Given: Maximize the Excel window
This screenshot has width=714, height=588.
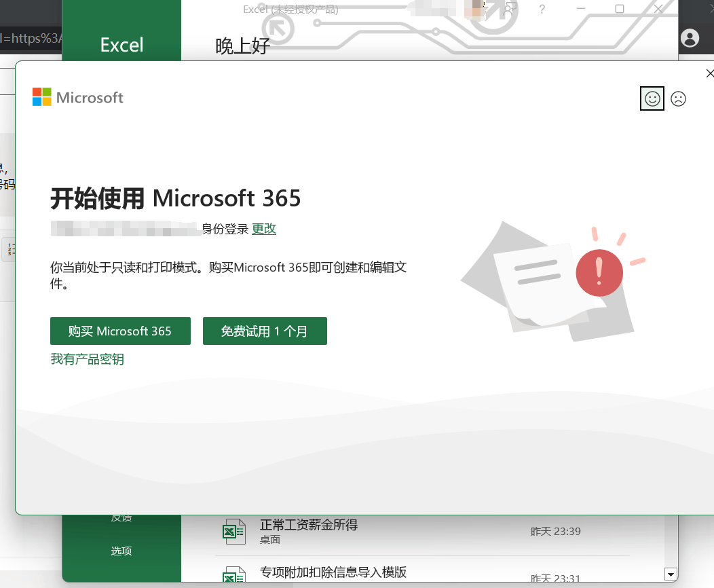Looking at the screenshot, I should coord(619,9).
